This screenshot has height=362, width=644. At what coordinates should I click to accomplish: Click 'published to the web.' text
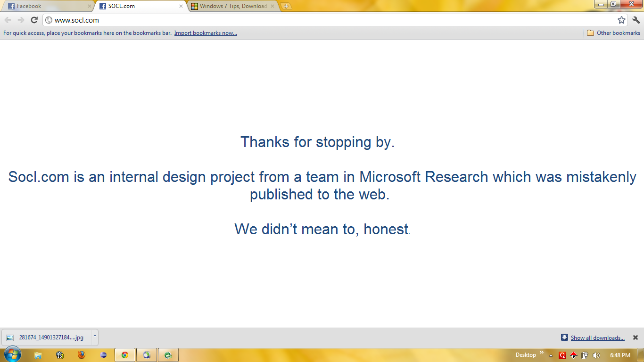pyautogui.click(x=320, y=194)
